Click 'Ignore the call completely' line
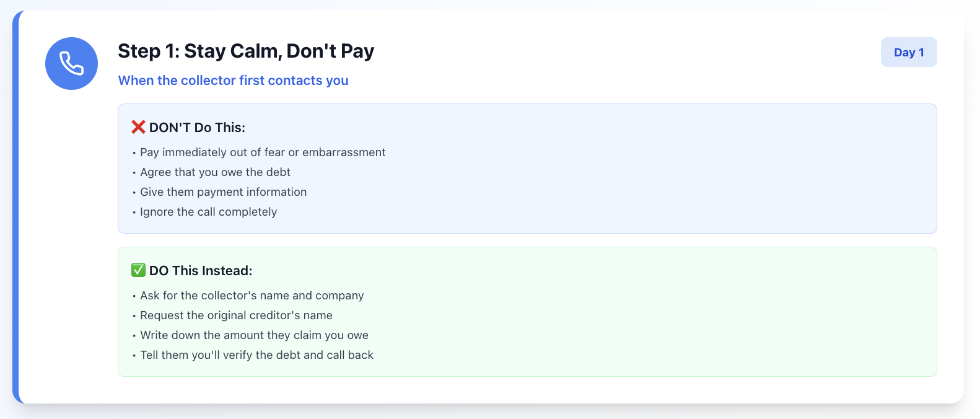Image resolution: width=980 pixels, height=419 pixels. 208,212
